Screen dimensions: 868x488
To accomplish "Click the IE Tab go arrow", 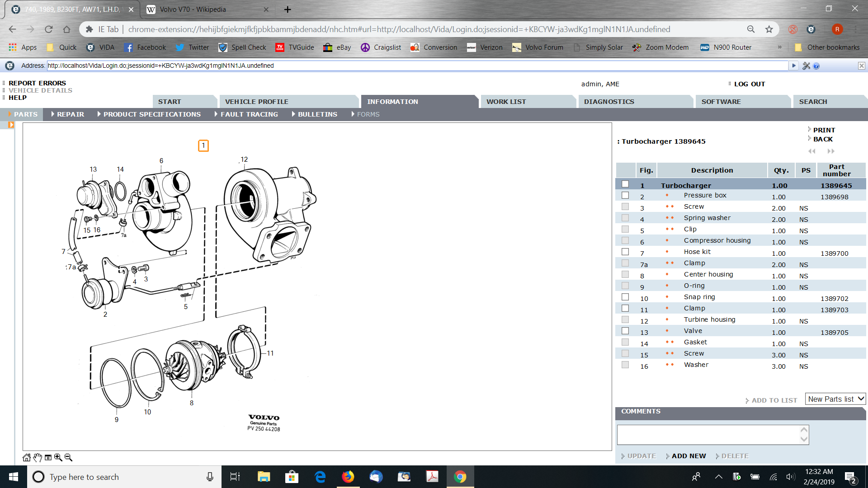I will 793,66.
